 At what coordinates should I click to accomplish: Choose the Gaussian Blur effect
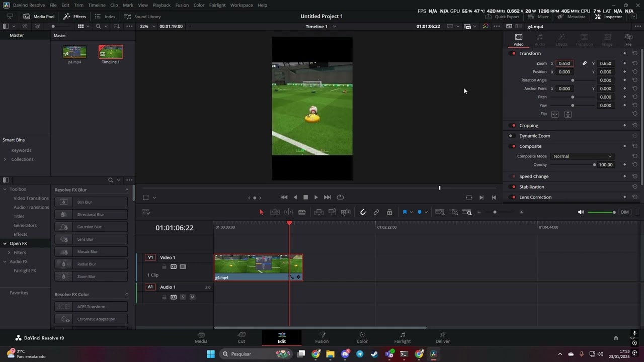pos(91,227)
